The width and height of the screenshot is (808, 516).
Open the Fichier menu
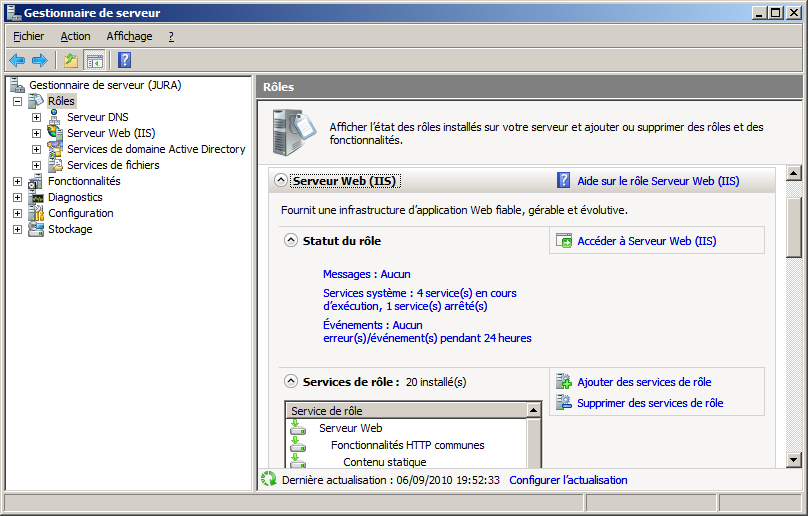pyautogui.click(x=29, y=36)
